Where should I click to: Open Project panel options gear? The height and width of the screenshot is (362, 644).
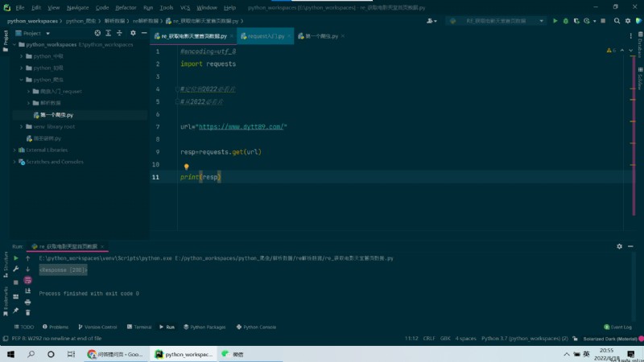(x=133, y=33)
